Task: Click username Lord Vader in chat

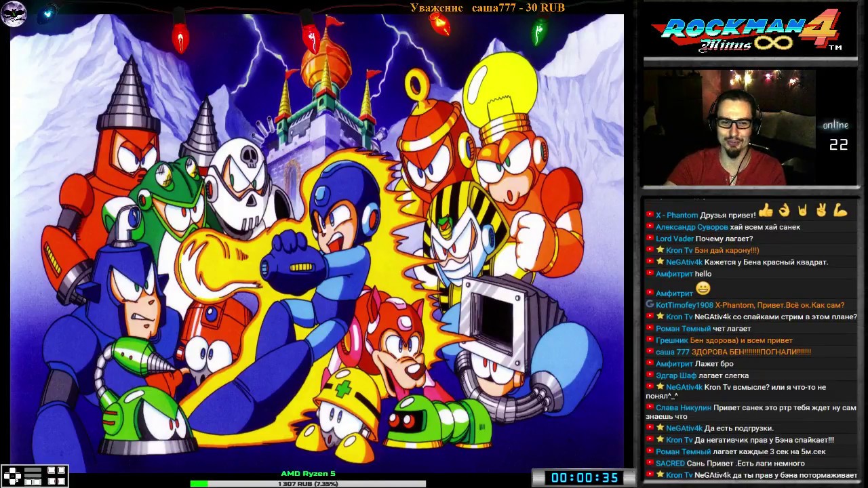Action: click(x=675, y=239)
